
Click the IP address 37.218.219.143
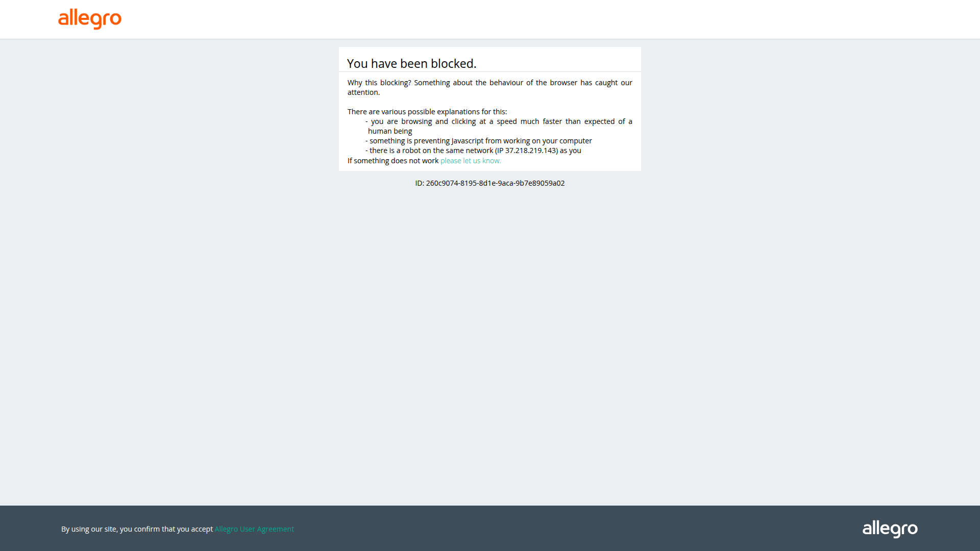[x=530, y=151]
